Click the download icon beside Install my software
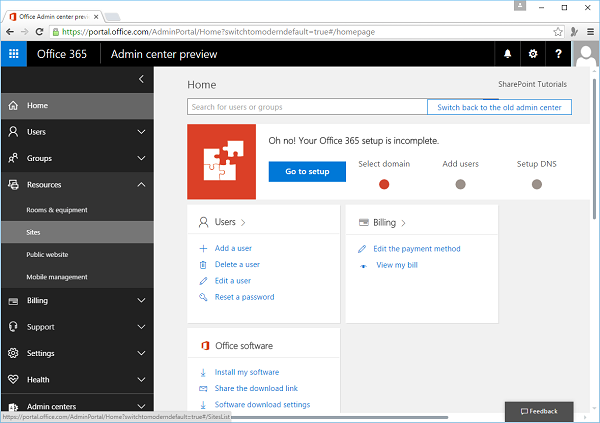Screen dimensions: 600x423 click(x=203, y=372)
